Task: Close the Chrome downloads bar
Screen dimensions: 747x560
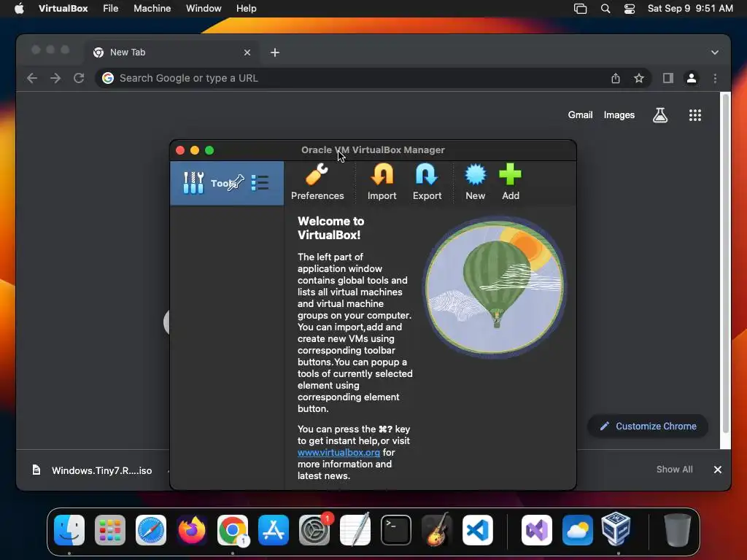Action: point(718,470)
